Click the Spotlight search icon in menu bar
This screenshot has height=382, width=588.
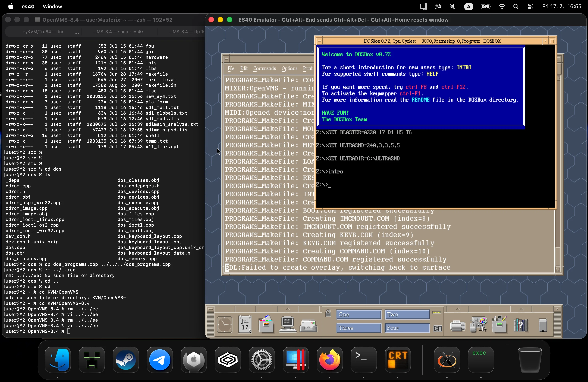516,7
